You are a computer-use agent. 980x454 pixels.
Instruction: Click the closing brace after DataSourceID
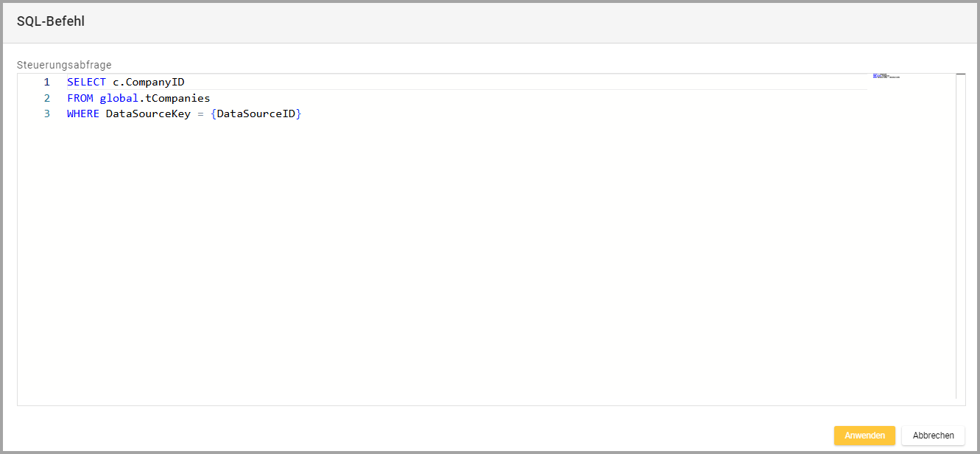click(299, 114)
